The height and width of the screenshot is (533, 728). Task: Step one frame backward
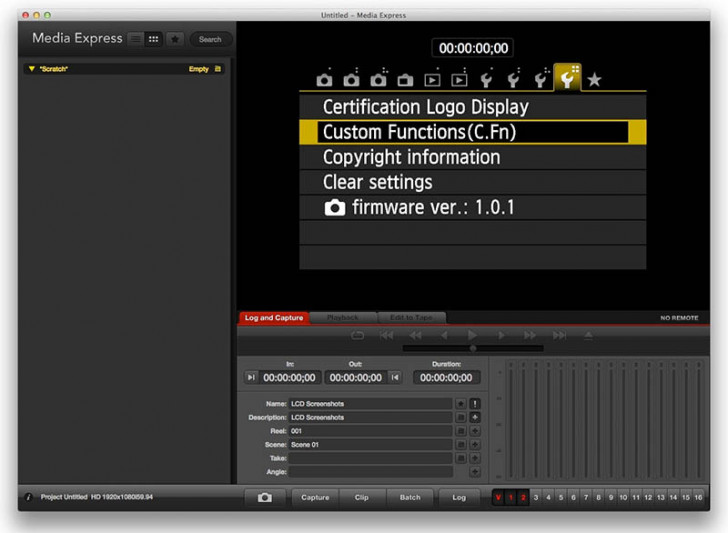click(444, 335)
